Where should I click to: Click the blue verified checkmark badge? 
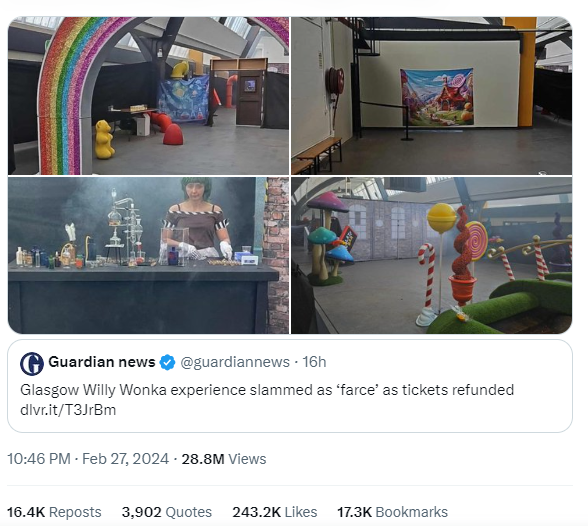[x=167, y=363]
